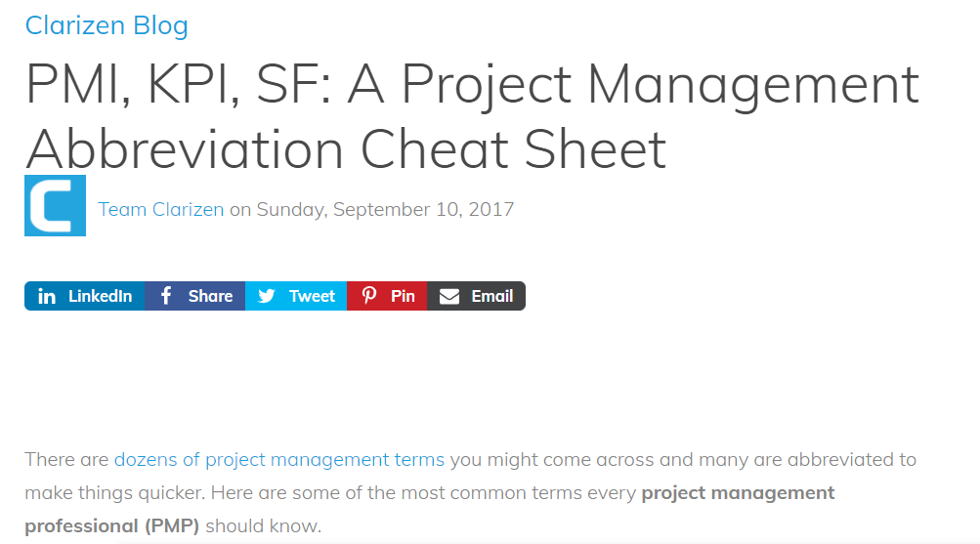
Task: Follow the 'dozens of project management terms' link
Action: (278, 459)
